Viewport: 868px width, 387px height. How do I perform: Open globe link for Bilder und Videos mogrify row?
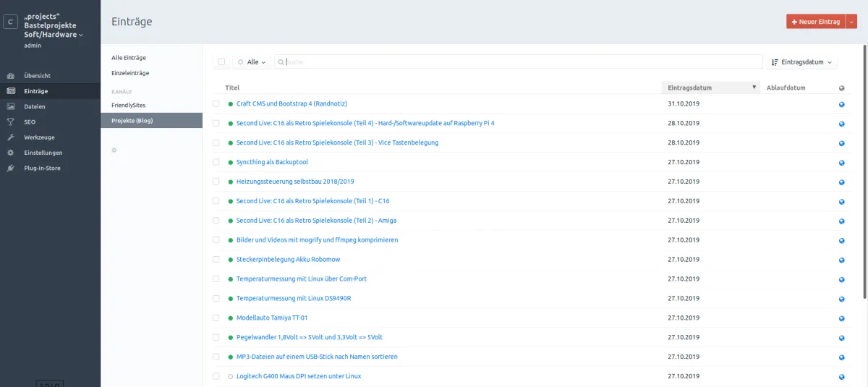point(842,239)
